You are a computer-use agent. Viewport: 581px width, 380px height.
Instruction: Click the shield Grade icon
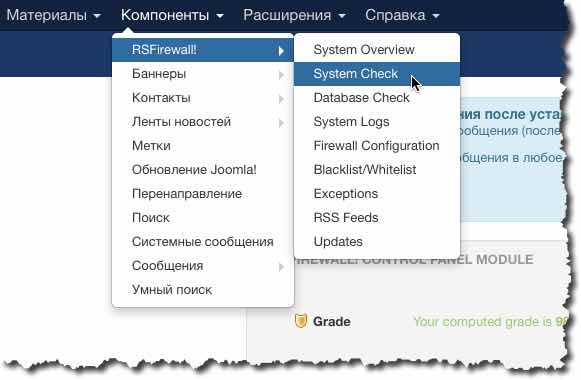click(301, 321)
